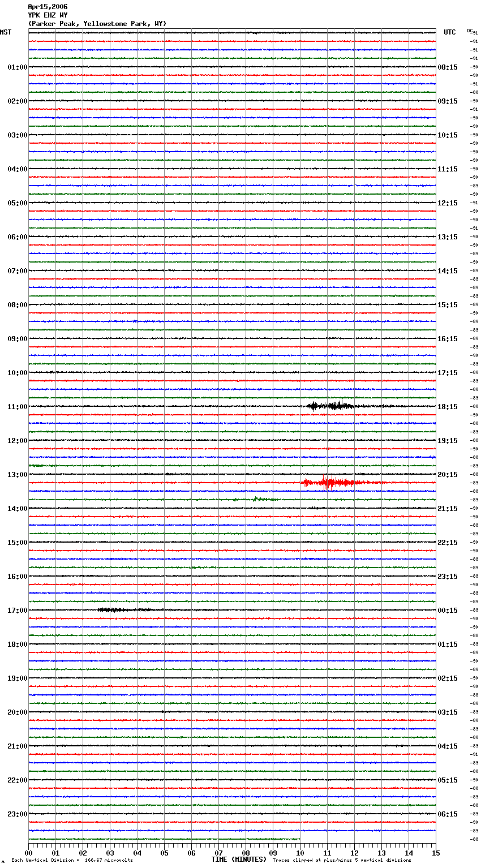Screen dimensions: 481x868
Task: Click the 15:15 UTC time label
Action: click(448, 305)
